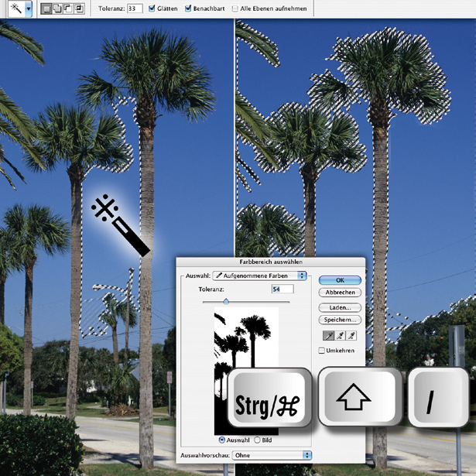476x476 pixels.
Task: Confirm with the OK button
Action: pos(340,280)
